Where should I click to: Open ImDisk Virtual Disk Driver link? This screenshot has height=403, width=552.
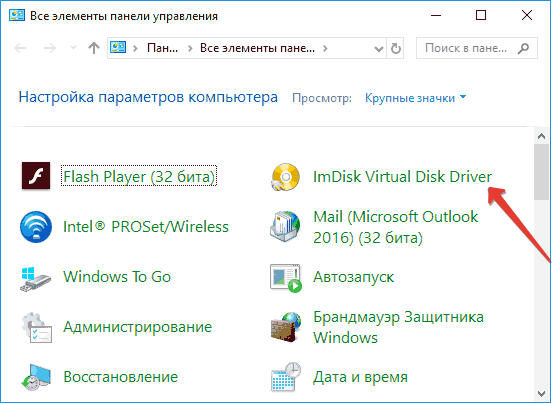tap(402, 176)
